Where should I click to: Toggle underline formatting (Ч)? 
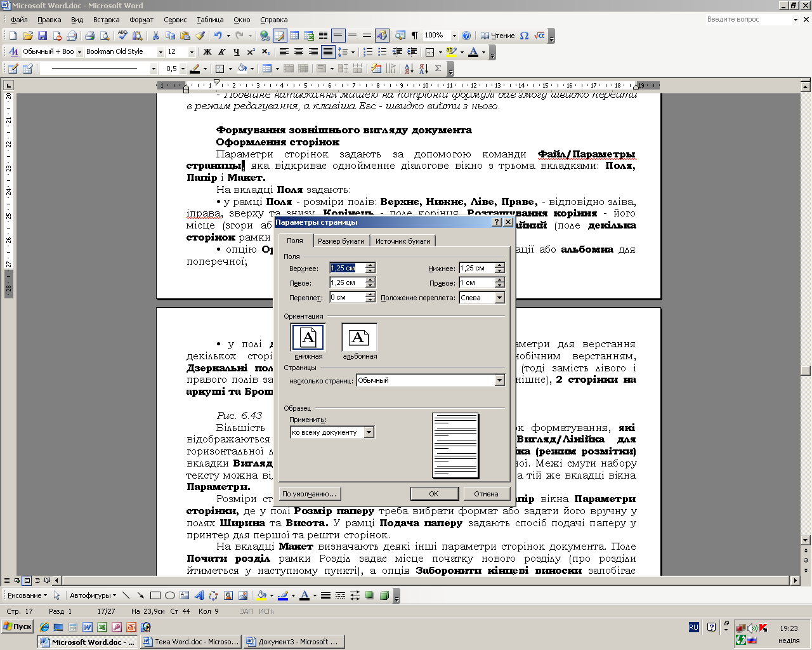(x=236, y=52)
